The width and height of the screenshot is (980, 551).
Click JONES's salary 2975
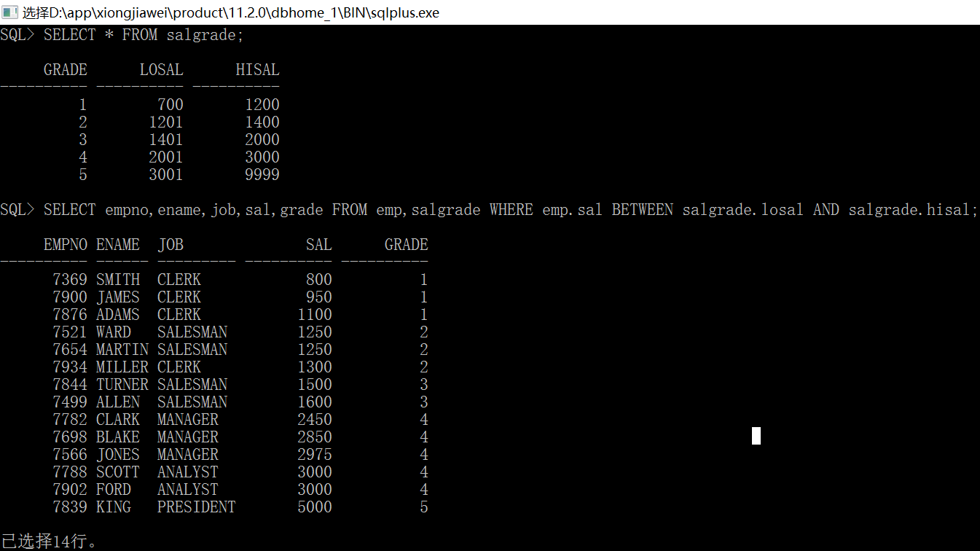[x=314, y=455]
